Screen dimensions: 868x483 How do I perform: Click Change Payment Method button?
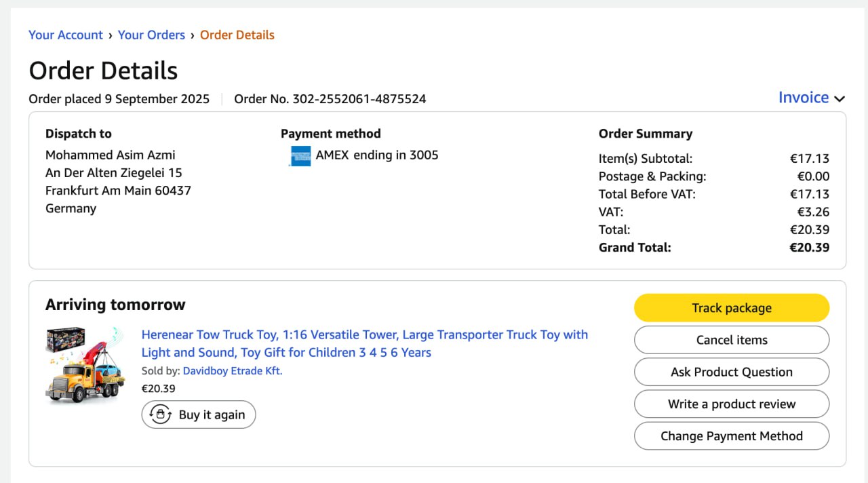(732, 436)
